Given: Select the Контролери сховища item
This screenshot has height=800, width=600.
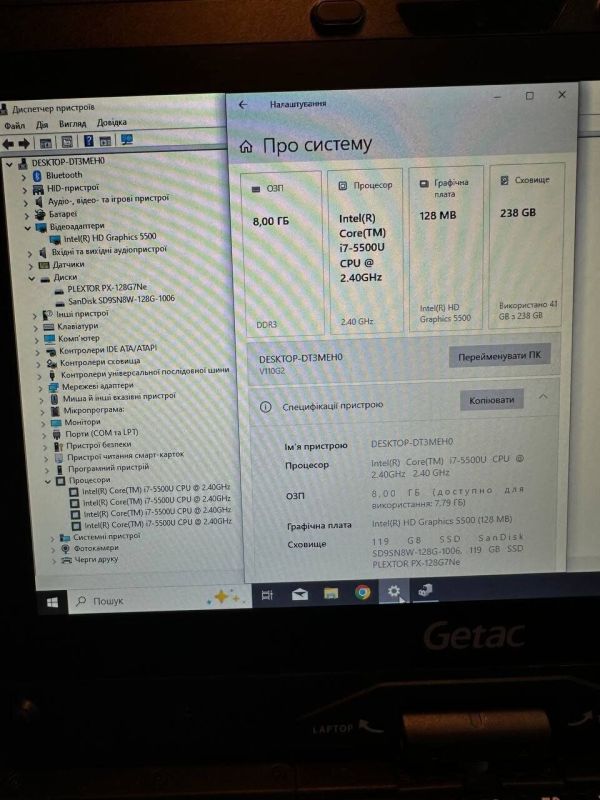Looking at the screenshot, I should [100, 362].
